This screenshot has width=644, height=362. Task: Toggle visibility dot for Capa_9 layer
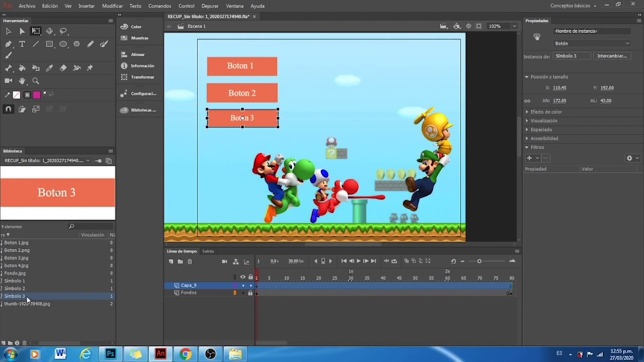tap(243, 286)
